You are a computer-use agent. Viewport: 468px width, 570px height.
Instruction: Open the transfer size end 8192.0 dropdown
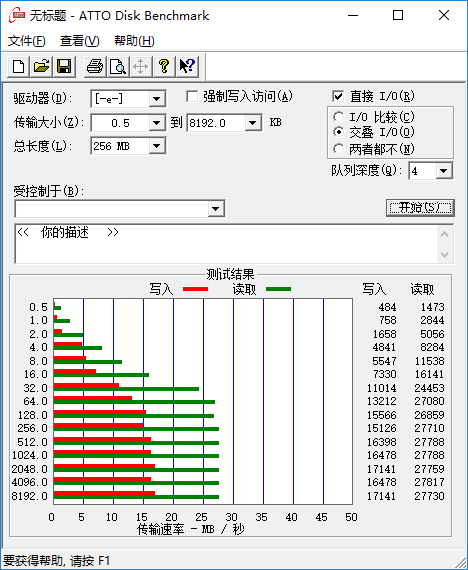point(253,123)
